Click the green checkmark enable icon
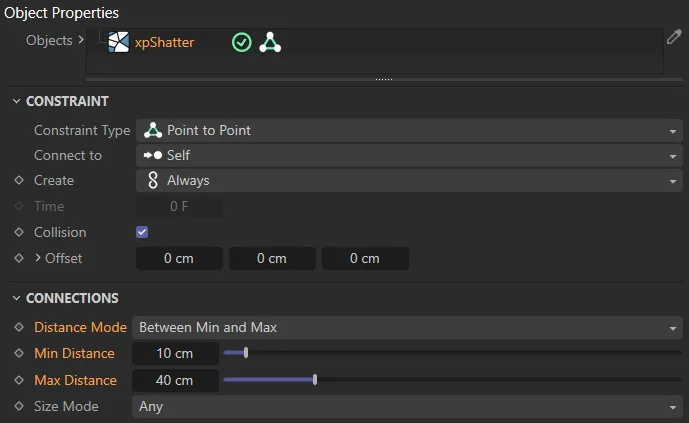689x423 pixels. point(241,43)
